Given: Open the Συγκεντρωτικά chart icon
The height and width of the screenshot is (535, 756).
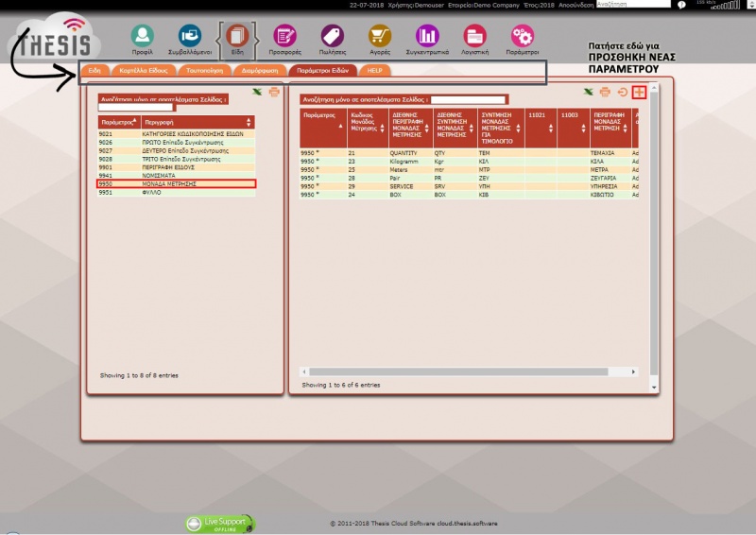Looking at the screenshot, I should (427, 37).
